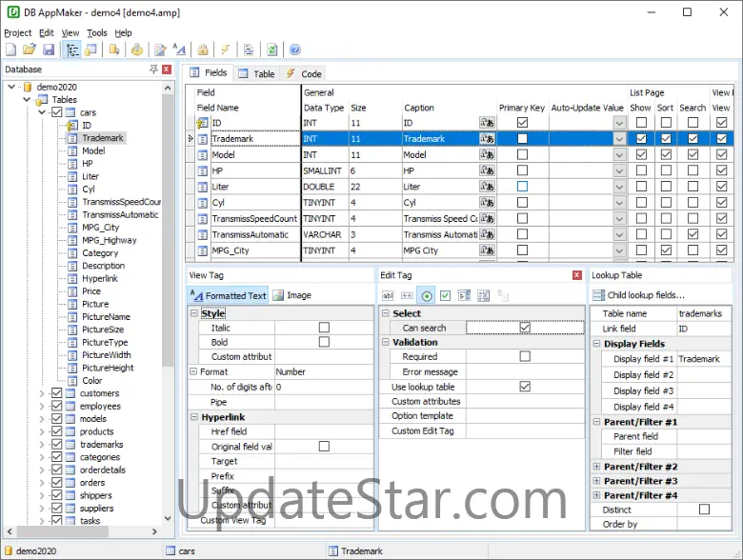The width and height of the screenshot is (743, 560).
Task: Toggle the Required validation checkbox
Action: (525, 356)
